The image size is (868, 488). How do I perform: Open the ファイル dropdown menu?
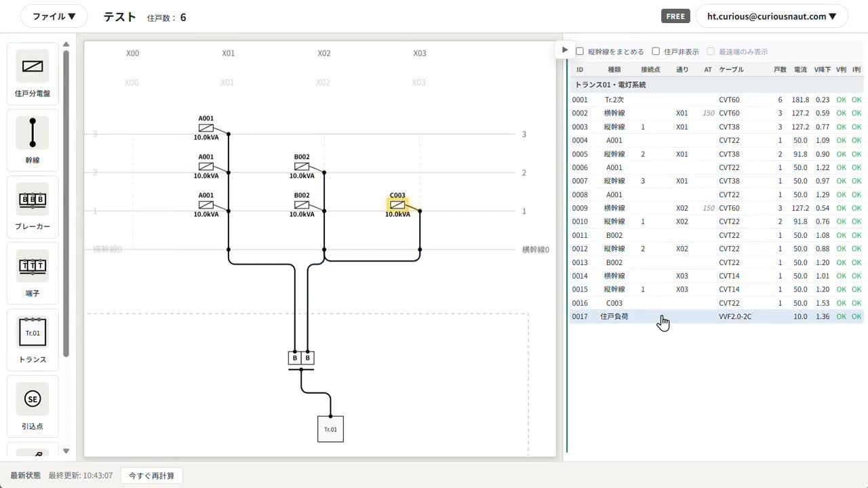click(x=54, y=16)
